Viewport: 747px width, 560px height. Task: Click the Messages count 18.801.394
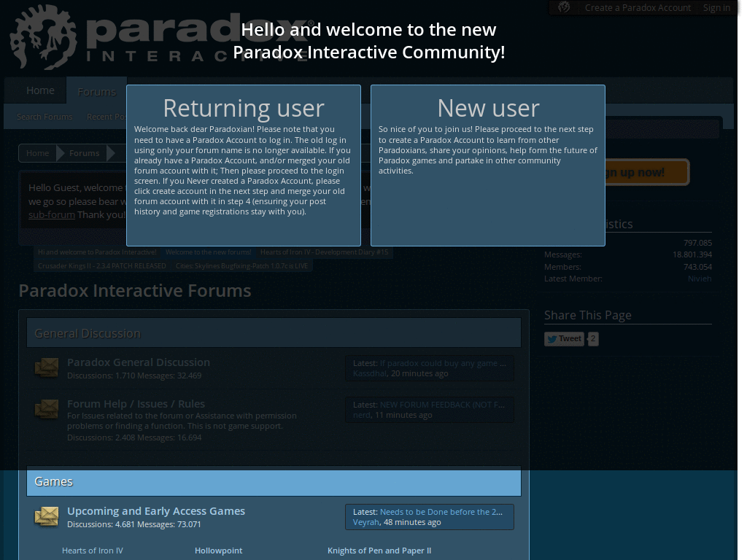click(692, 254)
